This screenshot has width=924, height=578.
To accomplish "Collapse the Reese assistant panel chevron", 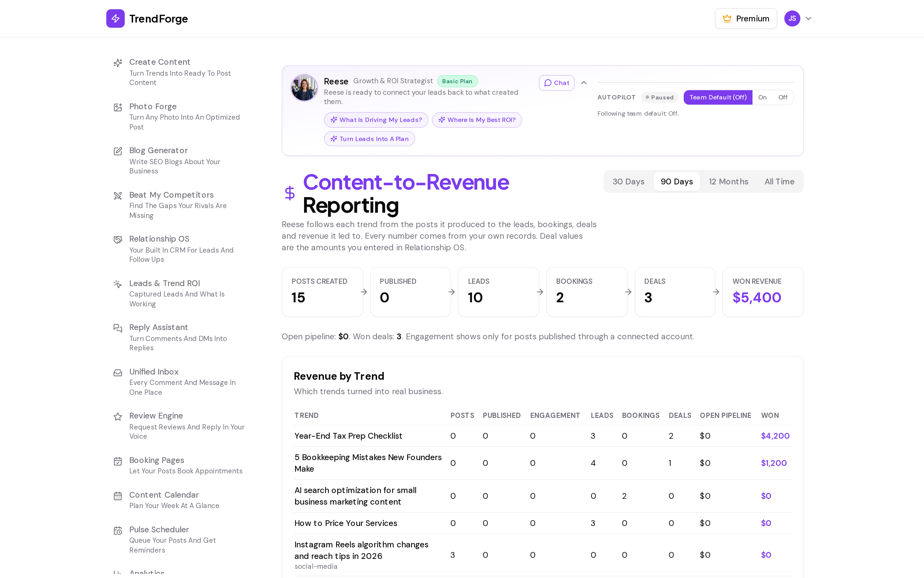I will [x=584, y=83].
